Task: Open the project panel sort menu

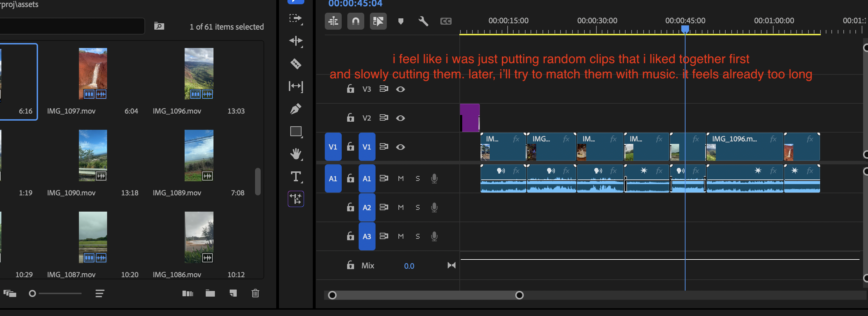Action: tap(100, 293)
